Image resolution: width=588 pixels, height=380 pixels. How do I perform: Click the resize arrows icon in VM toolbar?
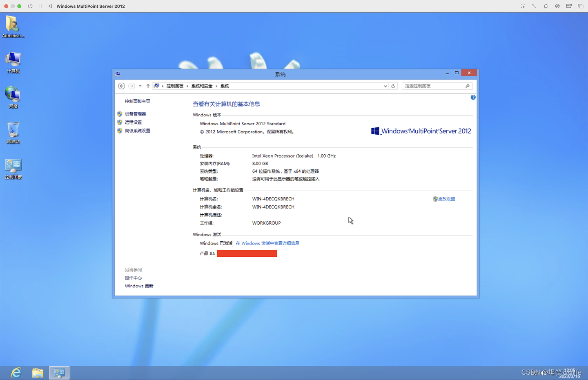click(534, 6)
